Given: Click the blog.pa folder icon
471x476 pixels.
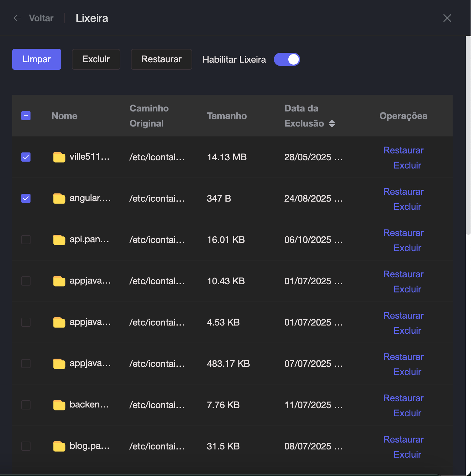Looking at the screenshot, I should [59, 446].
